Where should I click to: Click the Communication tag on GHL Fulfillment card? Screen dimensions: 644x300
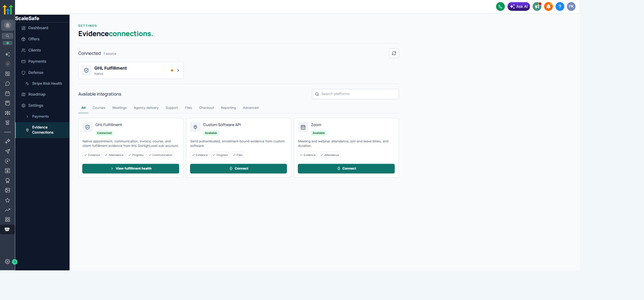tap(160, 155)
